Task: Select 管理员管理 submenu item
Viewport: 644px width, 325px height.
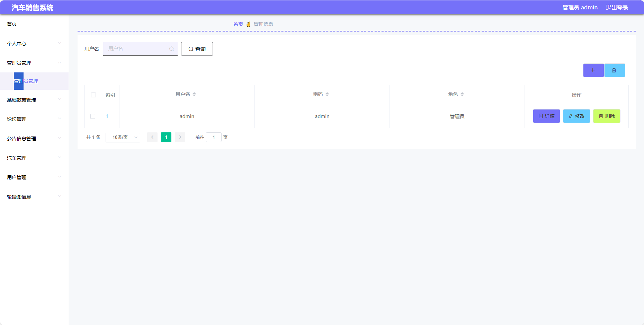Action: pos(34,81)
